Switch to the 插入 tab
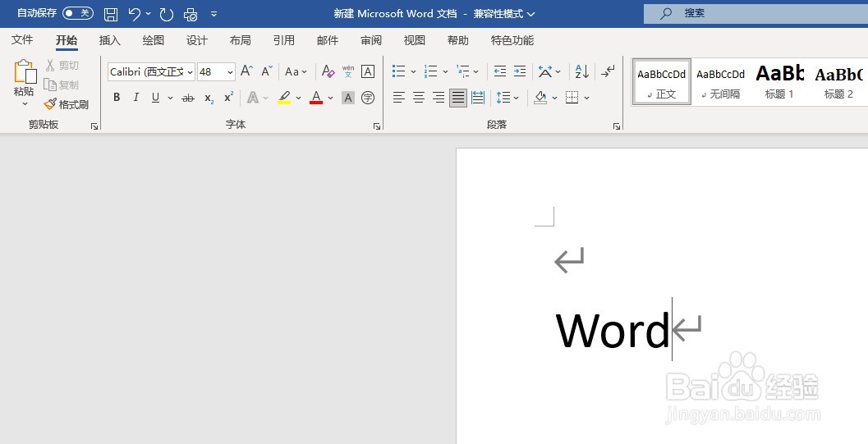868x444 pixels. tap(109, 40)
